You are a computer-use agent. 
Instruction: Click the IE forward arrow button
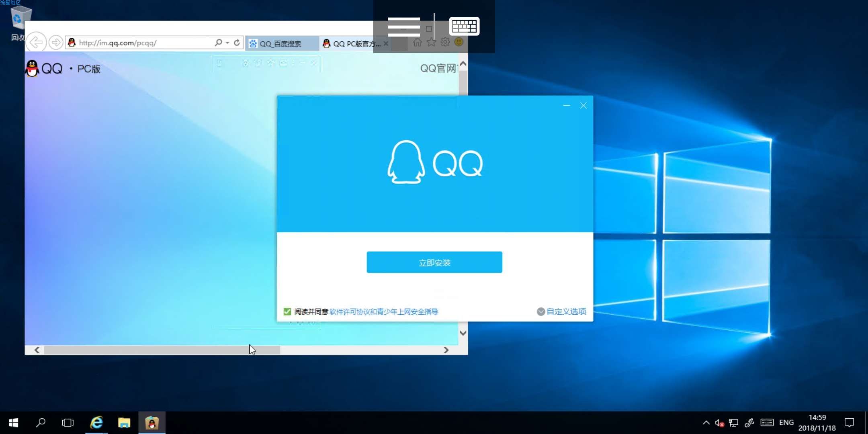click(x=56, y=42)
